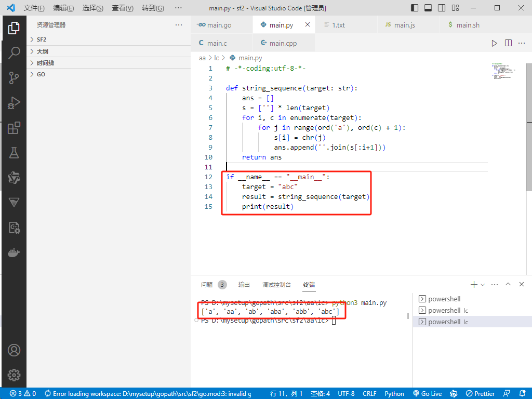
Task: Switch to the main.cpp tab
Action: (x=284, y=43)
